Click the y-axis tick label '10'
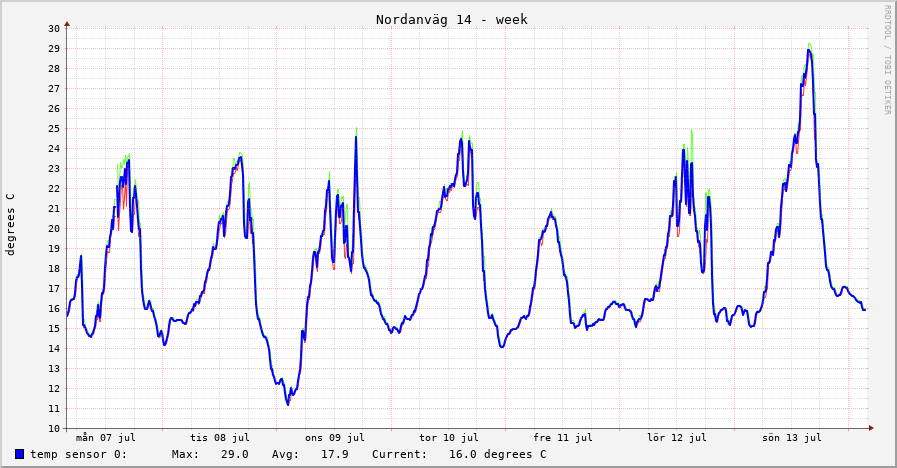 [54, 429]
